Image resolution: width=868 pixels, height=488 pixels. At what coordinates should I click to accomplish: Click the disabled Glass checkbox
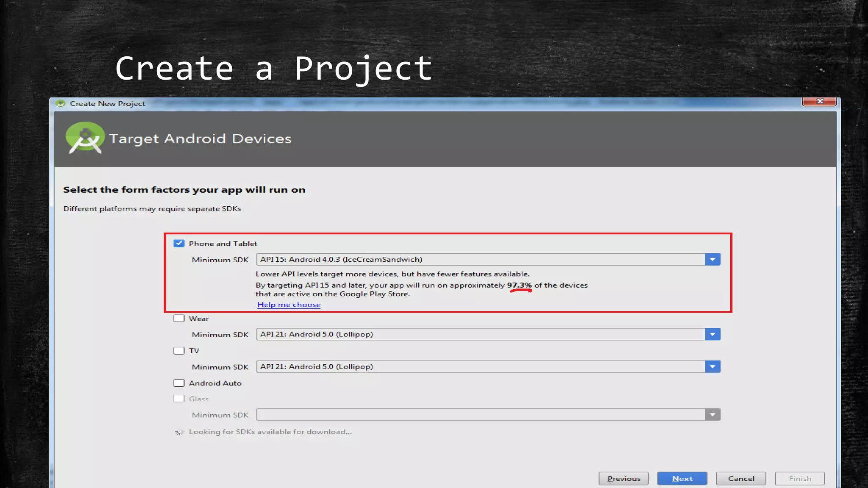pos(179,399)
